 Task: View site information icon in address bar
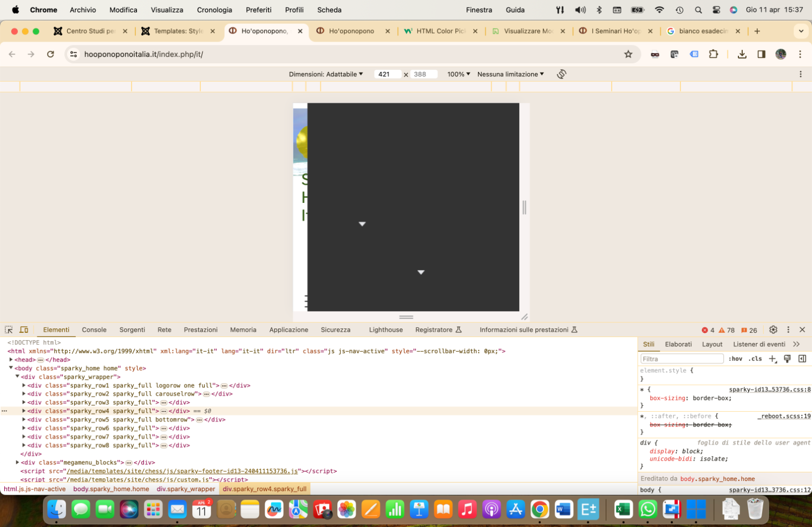point(74,54)
